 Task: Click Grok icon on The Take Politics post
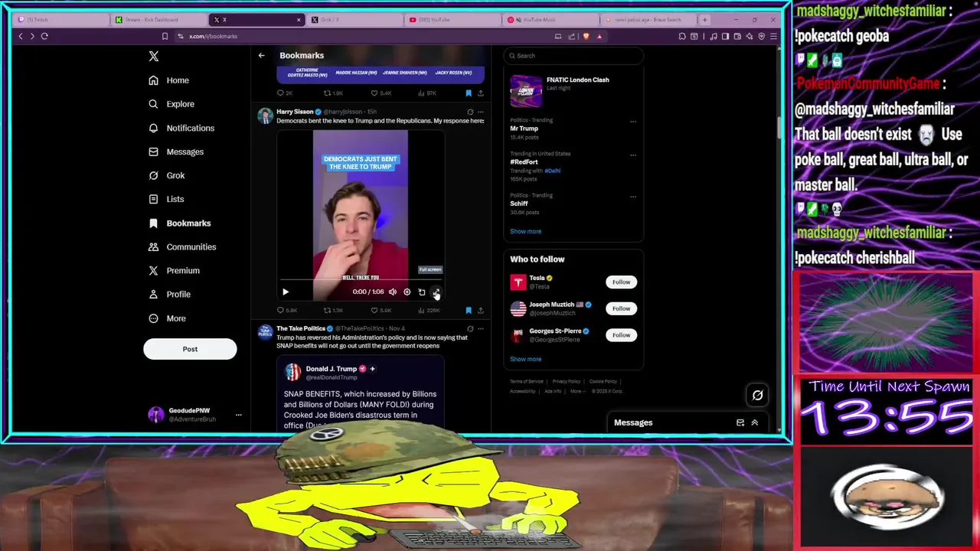pos(470,328)
